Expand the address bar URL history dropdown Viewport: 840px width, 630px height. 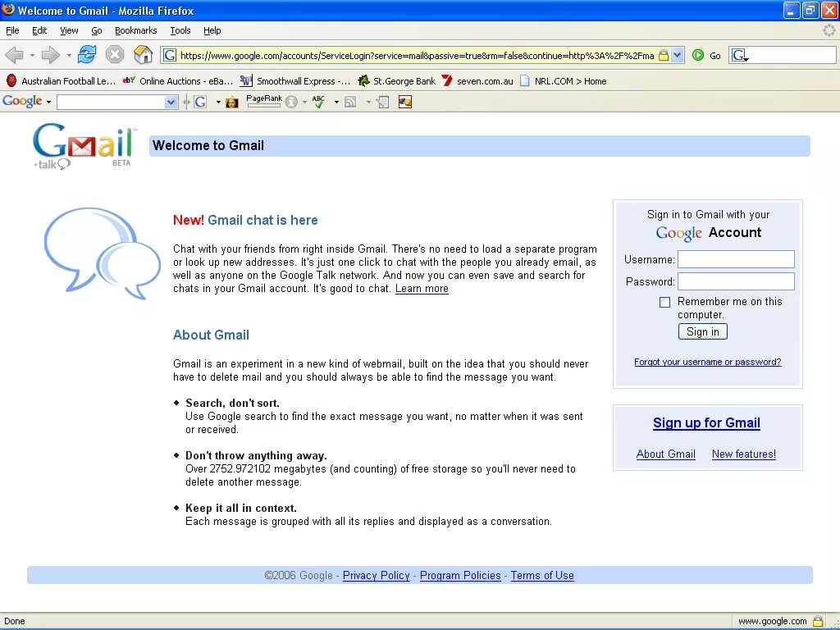coord(677,55)
